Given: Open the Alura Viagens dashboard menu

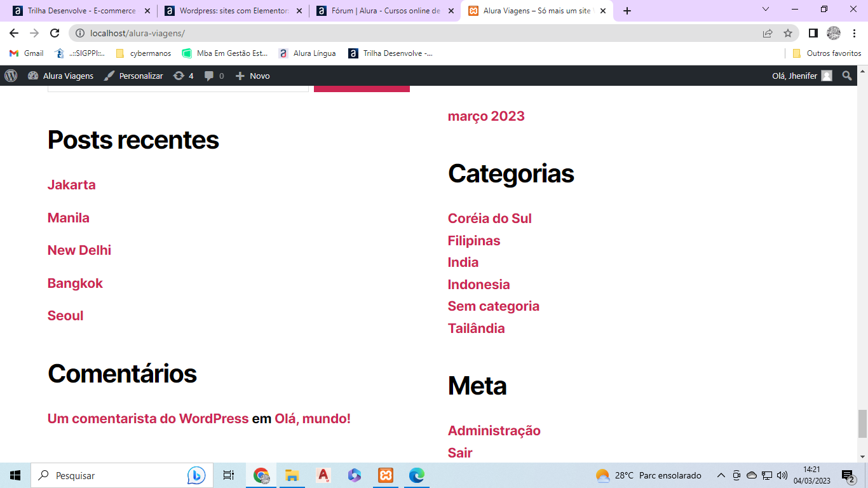Looking at the screenshot, I should 60,76.
